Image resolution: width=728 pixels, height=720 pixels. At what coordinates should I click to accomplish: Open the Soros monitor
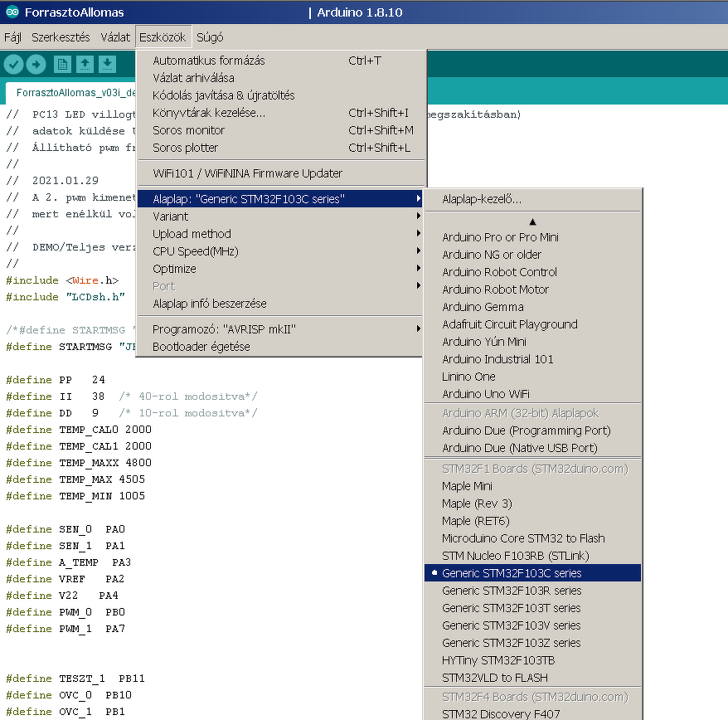pyautogui.click(x=280, y=130)
